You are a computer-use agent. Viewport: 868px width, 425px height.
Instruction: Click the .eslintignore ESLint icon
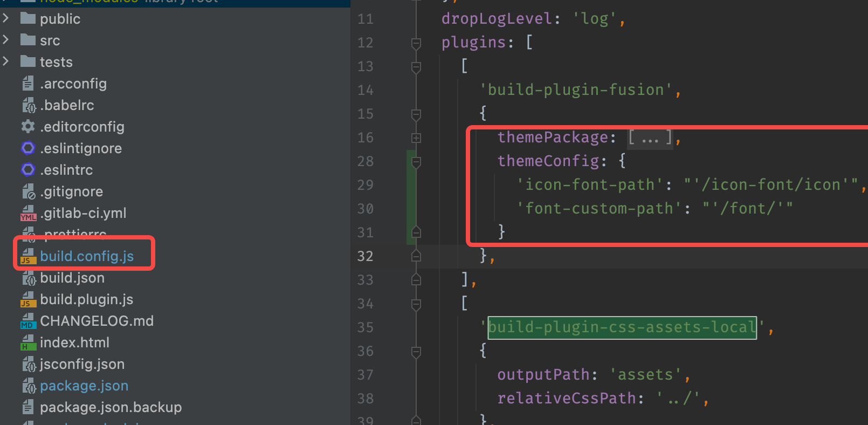28,148
